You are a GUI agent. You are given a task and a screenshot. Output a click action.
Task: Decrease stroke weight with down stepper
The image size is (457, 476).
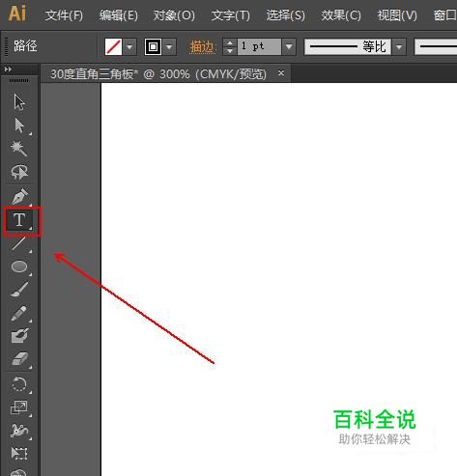(230, 51)
